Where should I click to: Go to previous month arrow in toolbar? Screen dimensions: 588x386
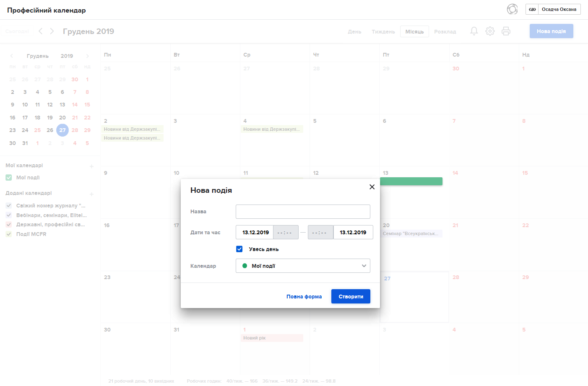click(40, 31)
